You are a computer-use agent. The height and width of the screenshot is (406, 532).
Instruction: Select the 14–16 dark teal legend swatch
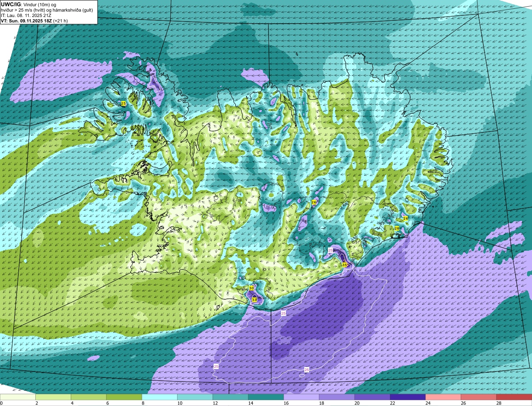tap(266, 397)
